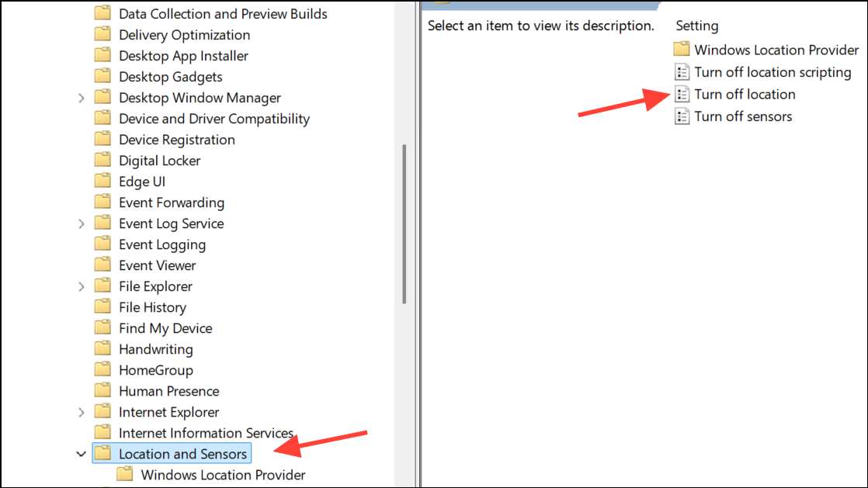Click the Turn off sensors policy icon
This screenshot has width=868, height=488.
682,116
